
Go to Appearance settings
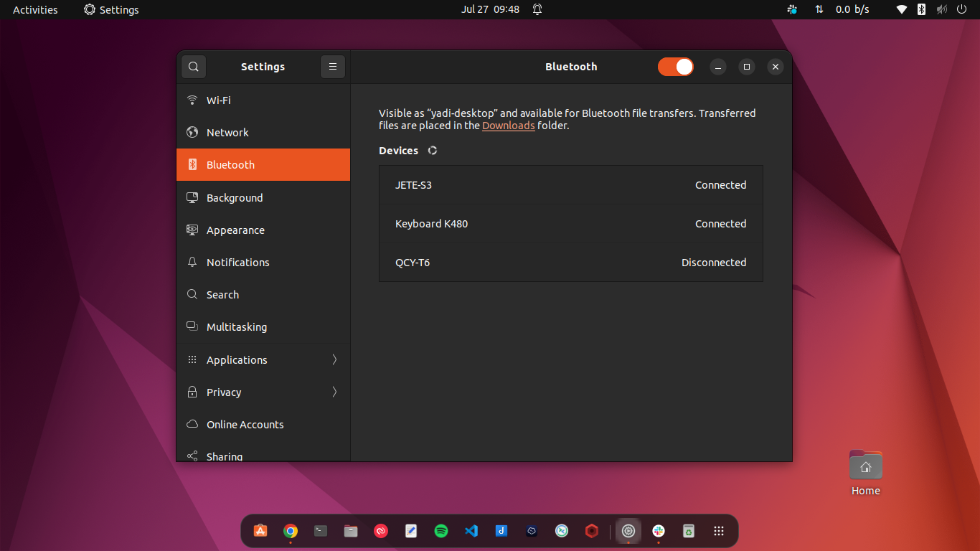tap(263, 230)
